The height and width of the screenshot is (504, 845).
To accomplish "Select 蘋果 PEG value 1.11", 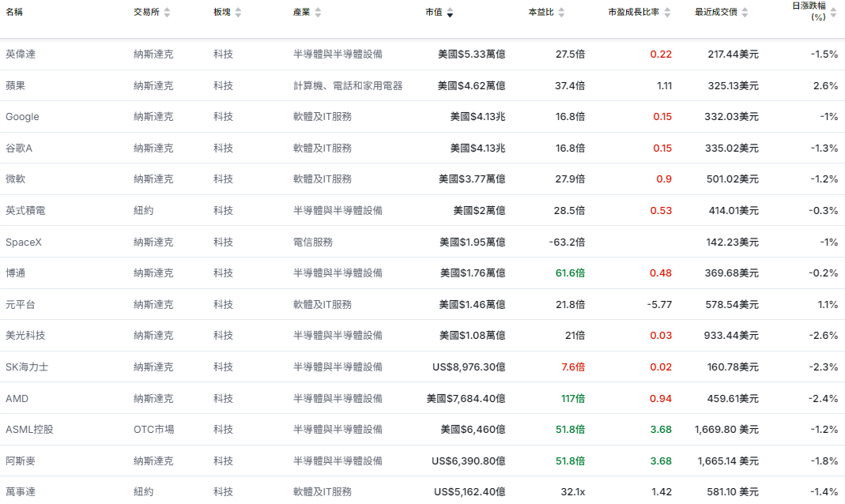I will [x=665, y=85].
